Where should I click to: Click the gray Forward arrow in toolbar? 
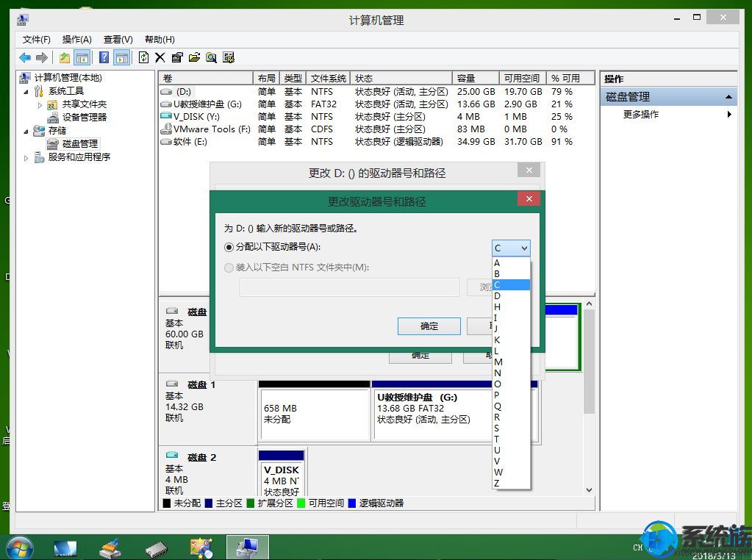click(42, 58)
